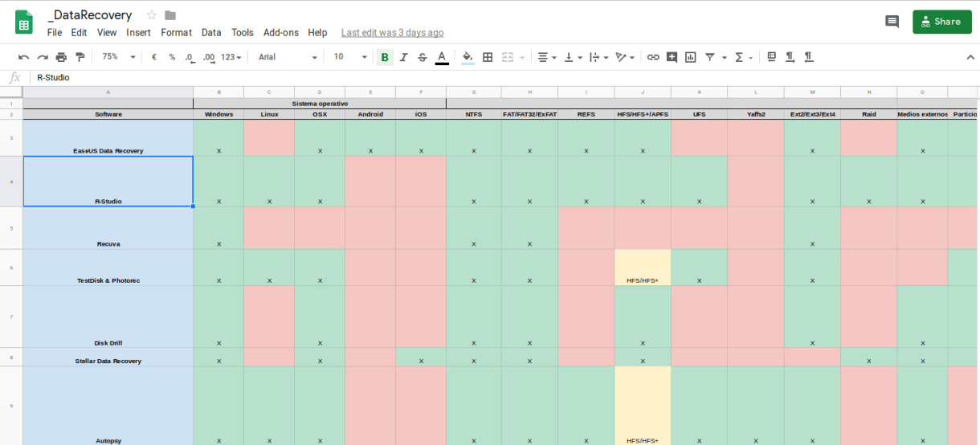Open the fill color picker
The height and width of the screenshot is (445, 980).
(468, 57)
